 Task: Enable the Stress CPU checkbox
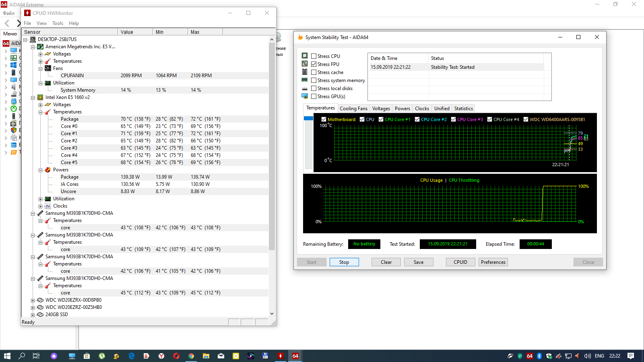point(314,56)
